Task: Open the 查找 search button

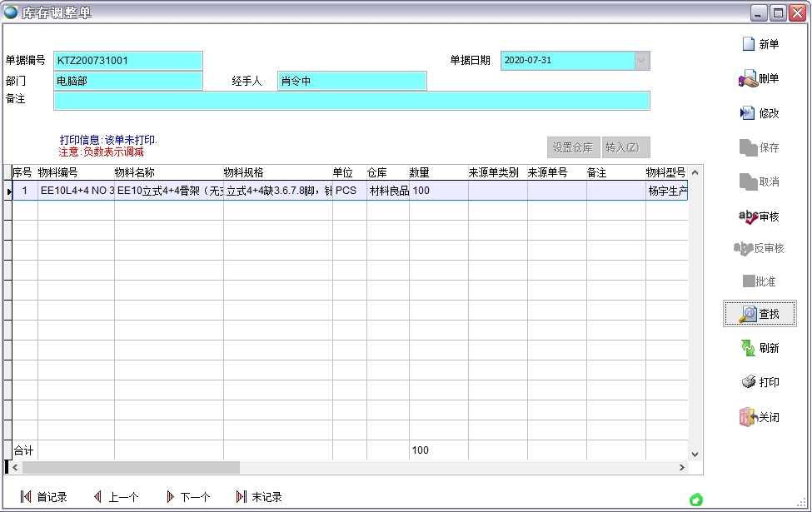Action: point(759,314)
